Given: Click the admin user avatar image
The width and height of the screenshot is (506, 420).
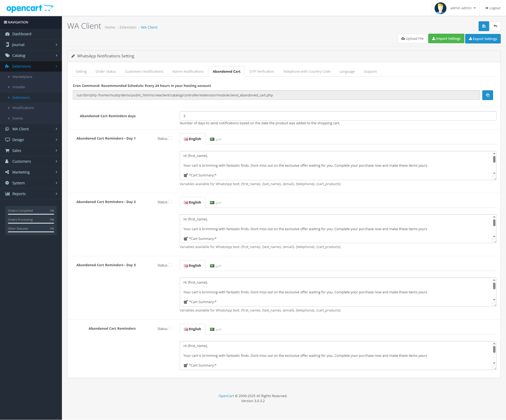Looking at the screenshot, I should pyautogui.click(x=440, y=8).
